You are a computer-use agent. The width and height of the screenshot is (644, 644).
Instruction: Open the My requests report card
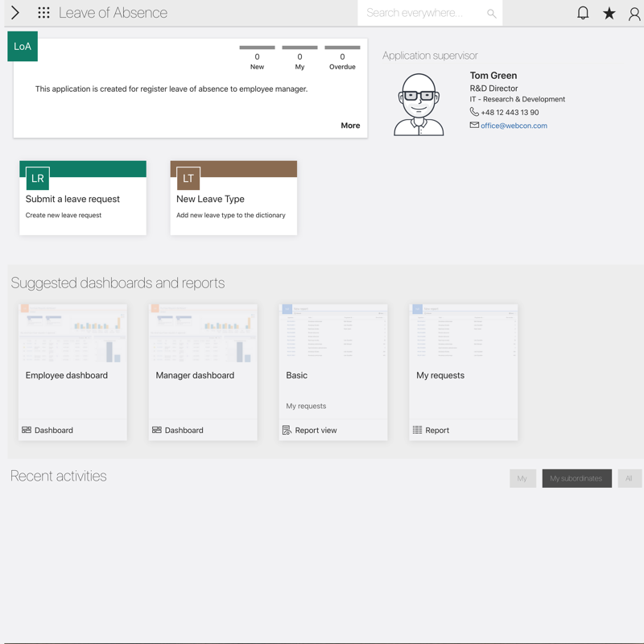[x=464, y=372]
